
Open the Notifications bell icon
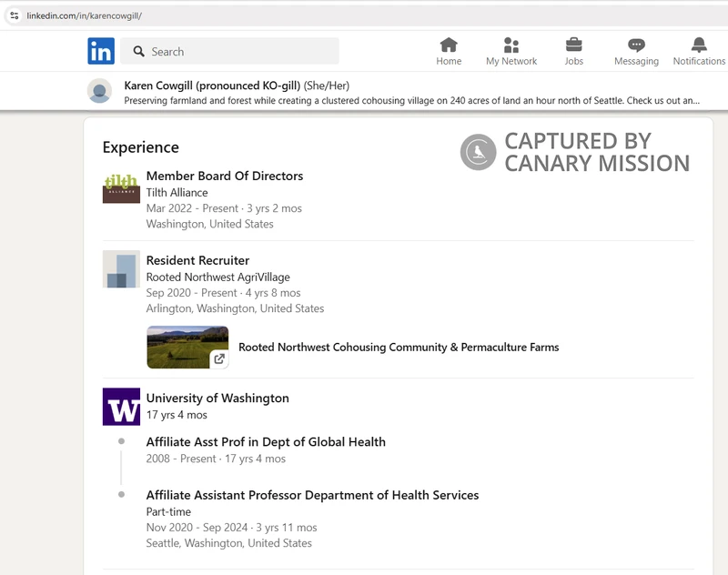[x=699, y=45]
